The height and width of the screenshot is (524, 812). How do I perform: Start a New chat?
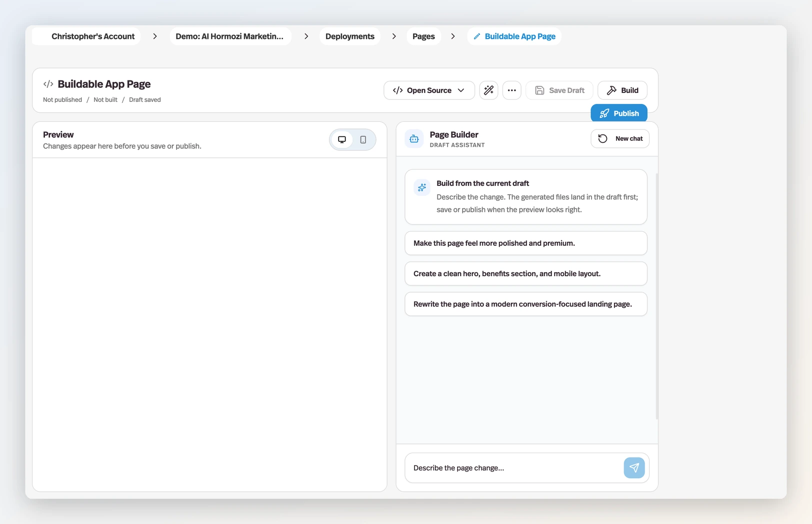click(620, 138)
